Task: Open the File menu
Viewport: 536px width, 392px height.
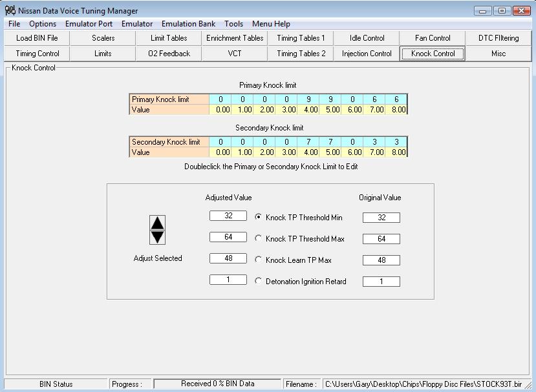Action: click(x=14, y=24)
